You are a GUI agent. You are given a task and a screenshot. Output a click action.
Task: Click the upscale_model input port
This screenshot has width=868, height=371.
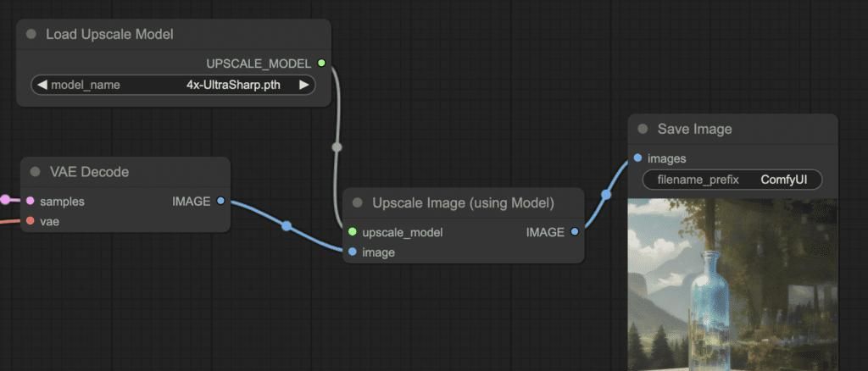352,232
